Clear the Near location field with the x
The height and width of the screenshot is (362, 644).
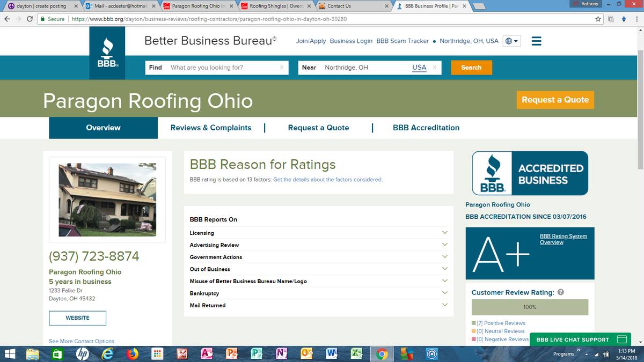435,68
